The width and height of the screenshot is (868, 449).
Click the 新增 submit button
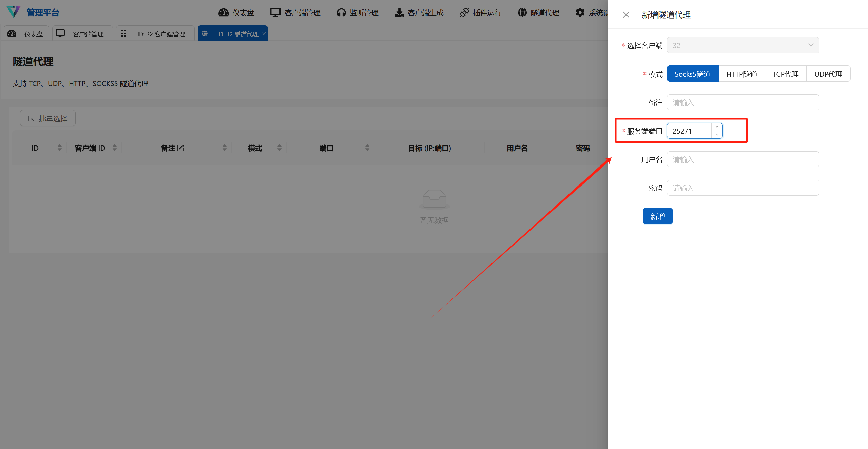point(657,216)
